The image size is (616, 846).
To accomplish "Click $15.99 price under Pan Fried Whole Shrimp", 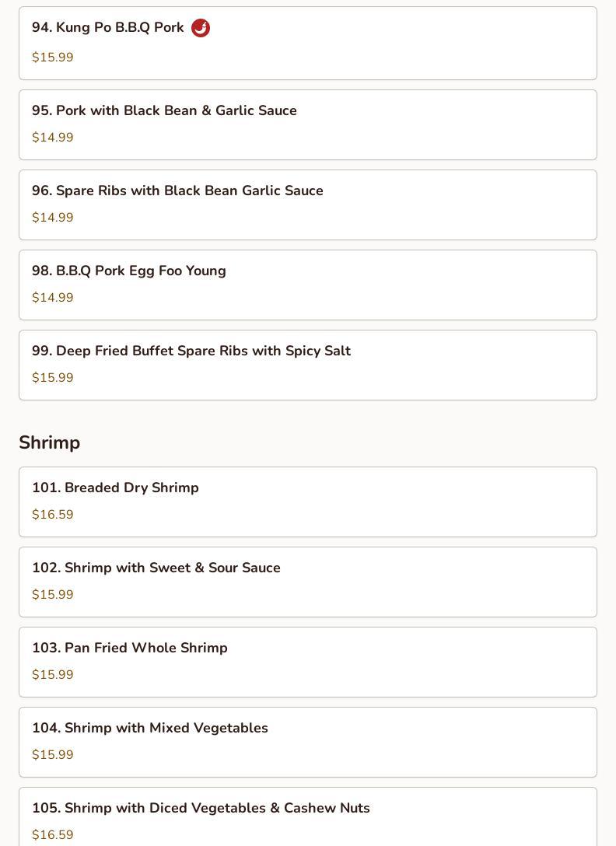I will [x=53, y=675].
